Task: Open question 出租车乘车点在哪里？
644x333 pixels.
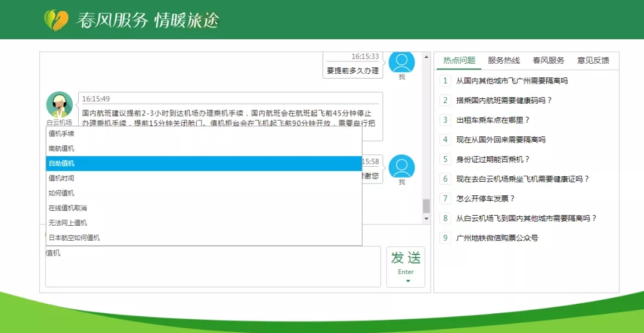Action: [x=493, y=120]
